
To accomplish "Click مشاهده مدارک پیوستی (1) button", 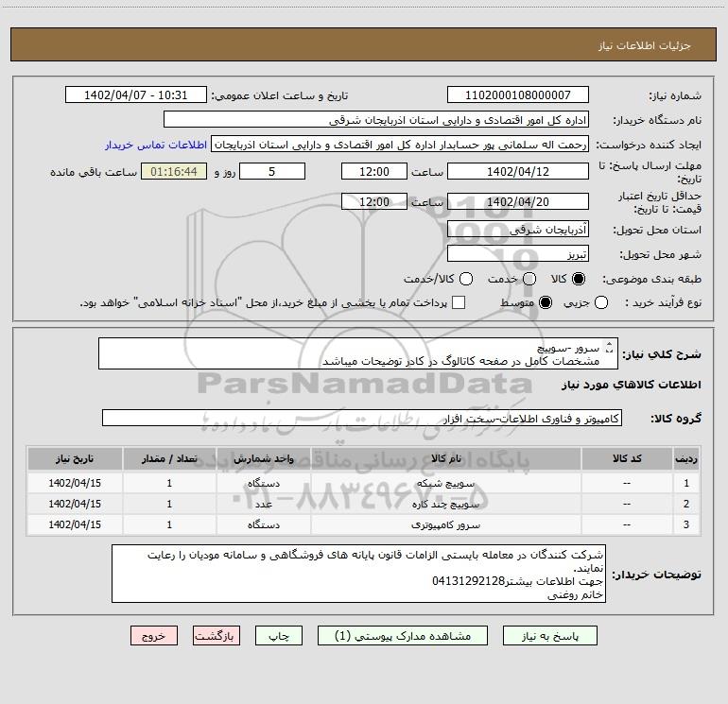I will [403, 636].
